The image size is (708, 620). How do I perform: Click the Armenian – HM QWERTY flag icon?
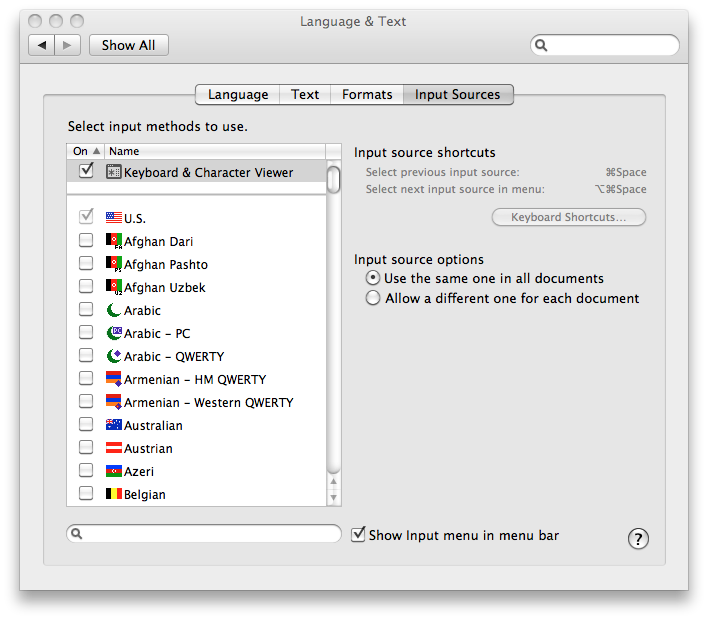(x=114, y=379)
